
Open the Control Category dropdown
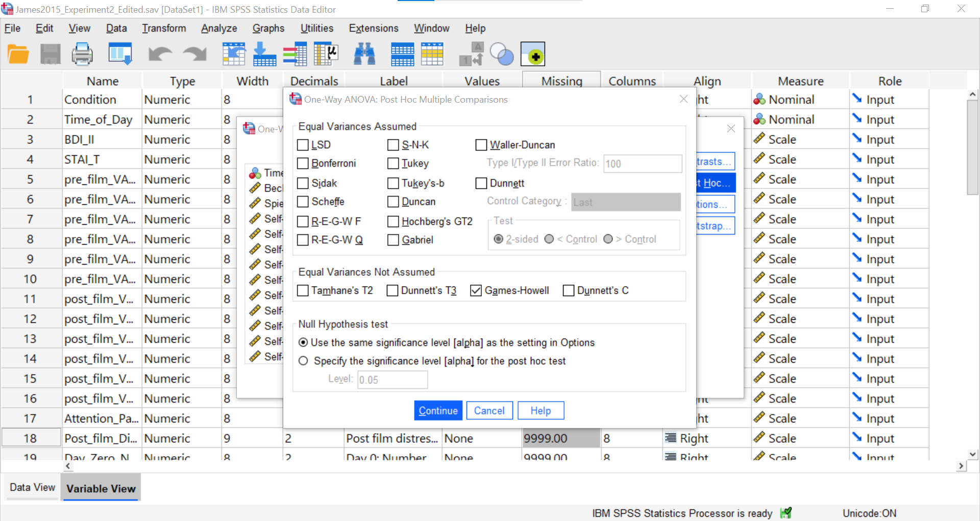[626, 202]
